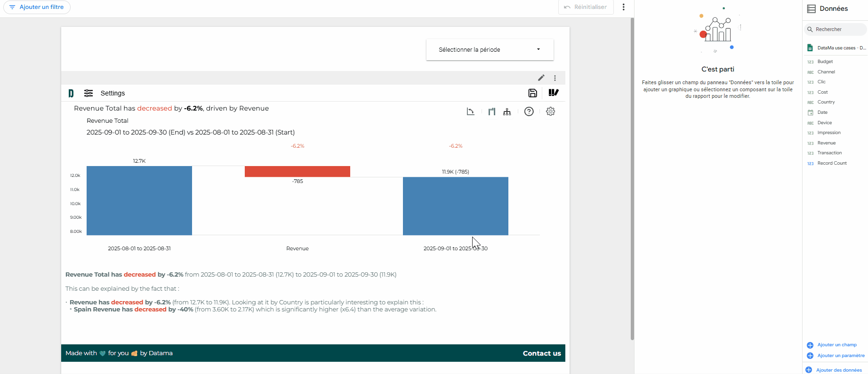The width and height of the screenshot is (868, 374).
Task: Open the library books icon
Action: pos(554,93)
